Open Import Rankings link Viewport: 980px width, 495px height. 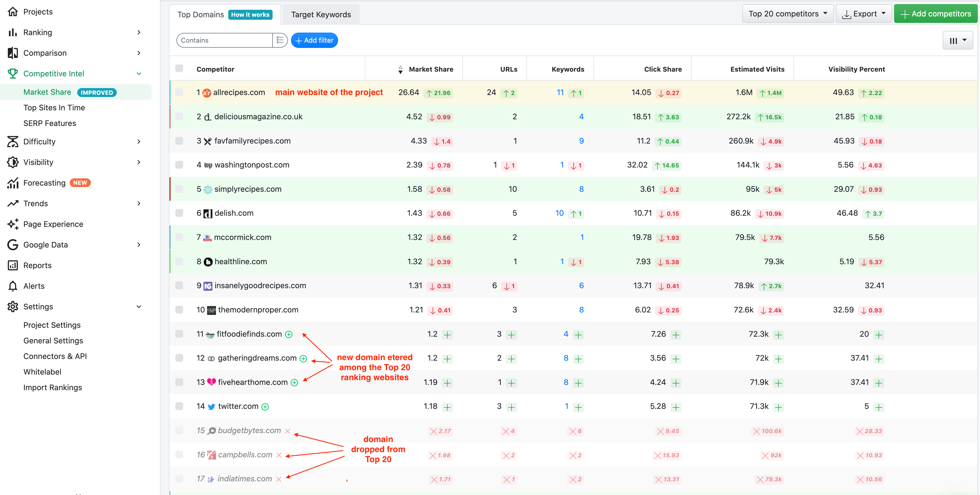52,387
